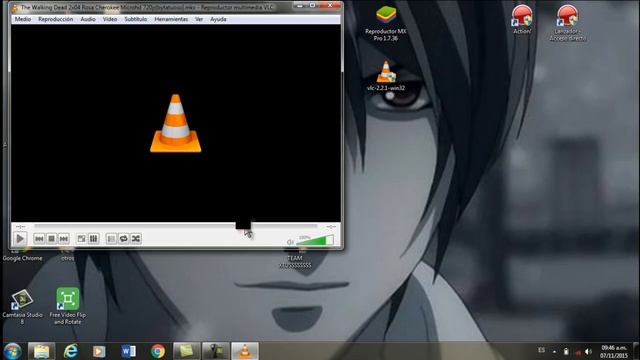Open Sticky Notes from the taskbar
Viewport: 640px width, 360px height.
coord(187,351)
